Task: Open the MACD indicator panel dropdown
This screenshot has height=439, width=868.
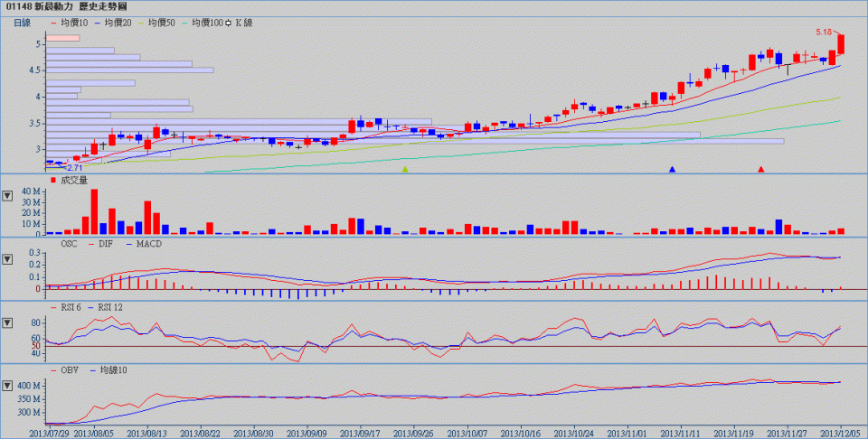Action: [8, 259]
